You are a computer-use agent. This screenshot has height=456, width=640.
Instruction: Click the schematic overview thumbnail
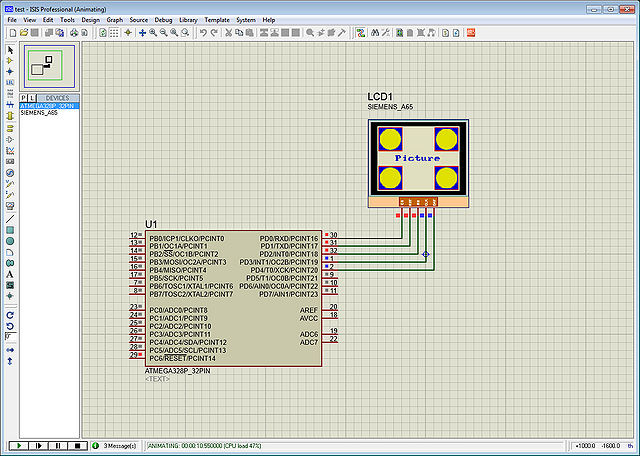coord(49,67)
